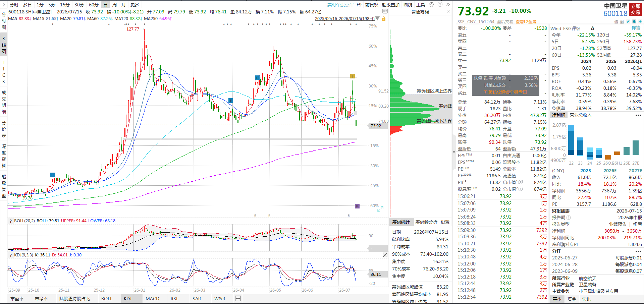Viewport: 644px width, 304px height.
Task: Select the 净利润 chart toggle
Action: 559,115
